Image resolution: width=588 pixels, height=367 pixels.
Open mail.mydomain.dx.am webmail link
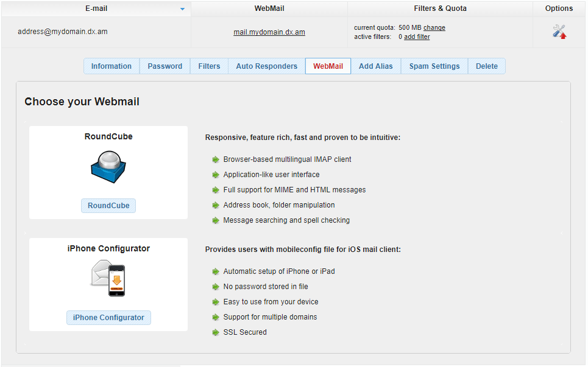tap(269, 32)
